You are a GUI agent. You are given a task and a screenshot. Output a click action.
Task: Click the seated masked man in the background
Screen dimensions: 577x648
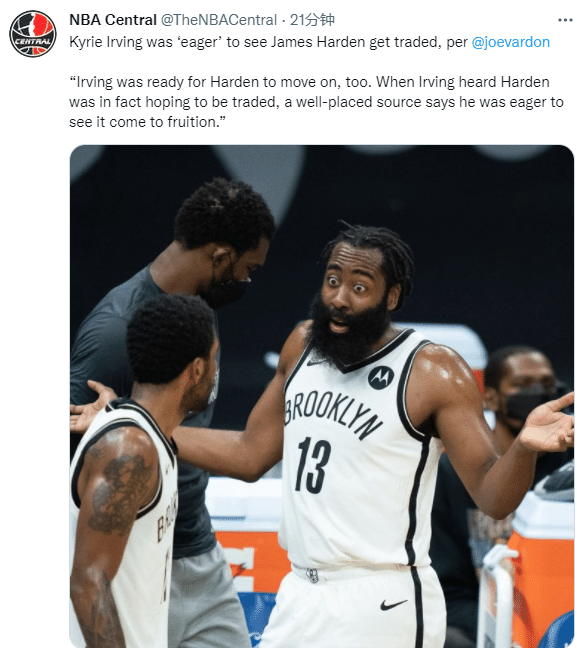coord(522,393)
